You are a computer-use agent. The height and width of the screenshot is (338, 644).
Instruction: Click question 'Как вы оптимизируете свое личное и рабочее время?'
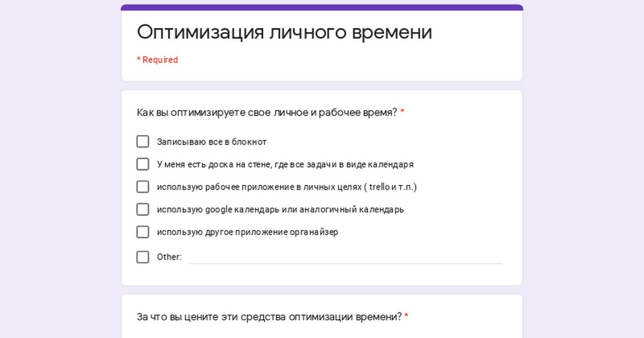pyautogui.click(x=267, y=113)
